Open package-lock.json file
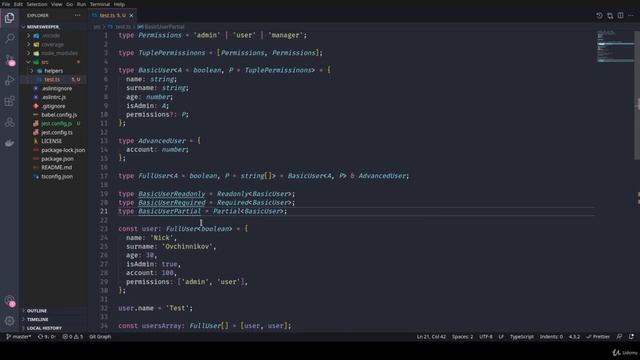640x360 pixels. [x=63, y=150]
